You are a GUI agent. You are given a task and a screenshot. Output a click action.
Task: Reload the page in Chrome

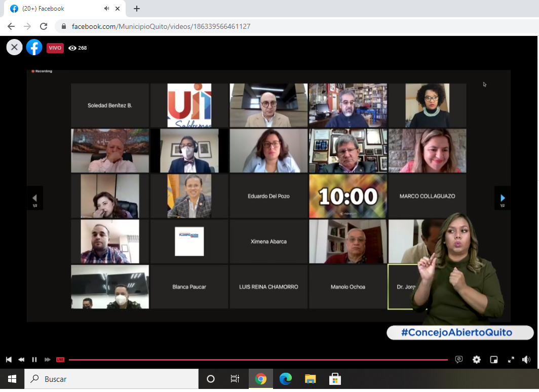point(44,26)
